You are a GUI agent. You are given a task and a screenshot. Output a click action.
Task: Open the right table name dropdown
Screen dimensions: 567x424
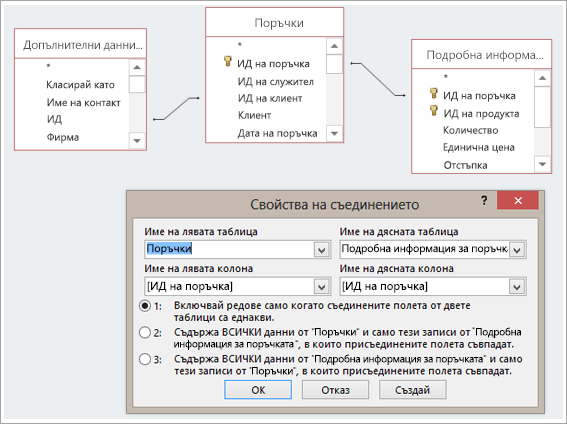click(x=517, y=249)
